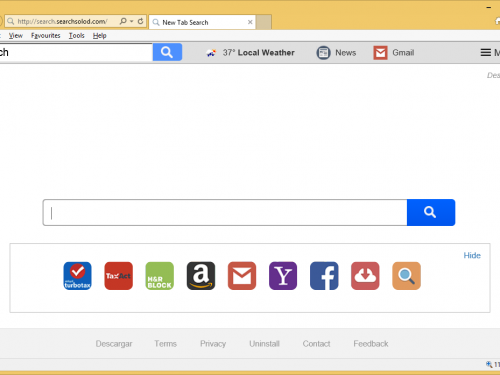Click the toolbar search text box

coord(76,52)
